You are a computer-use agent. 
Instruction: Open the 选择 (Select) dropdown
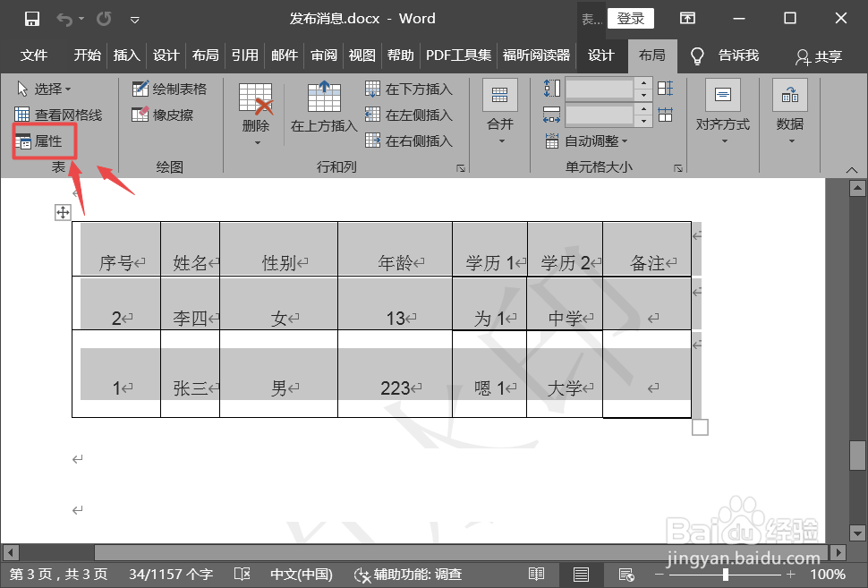coord(43,88)
